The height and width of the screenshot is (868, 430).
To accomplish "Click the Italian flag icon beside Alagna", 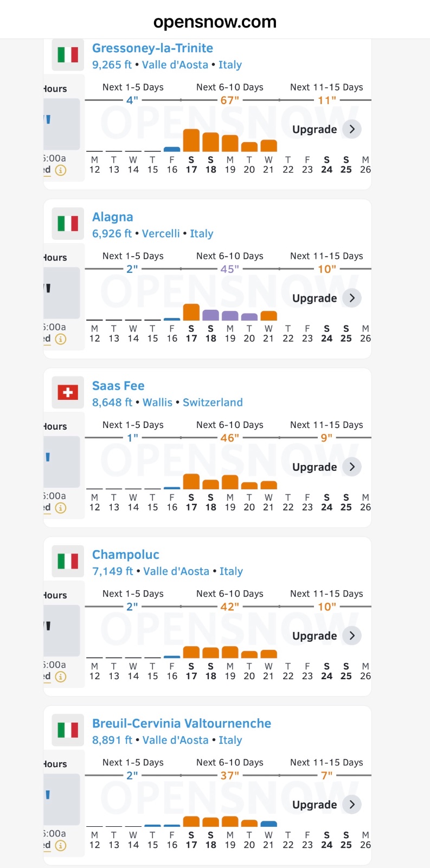I will coord(68,223).
